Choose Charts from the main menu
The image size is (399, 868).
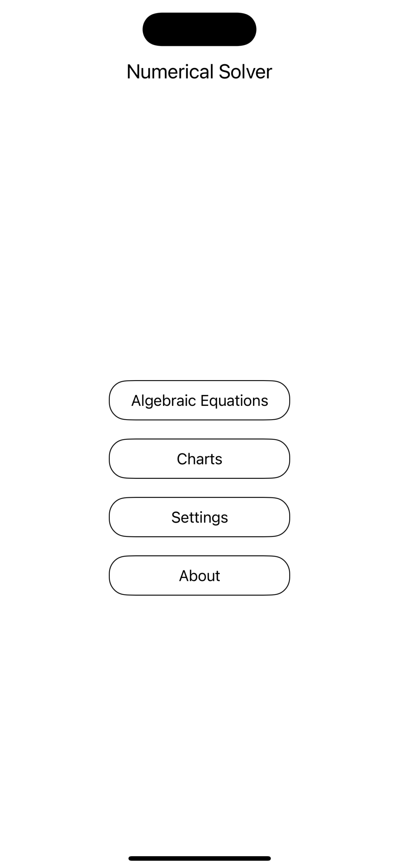199,458
